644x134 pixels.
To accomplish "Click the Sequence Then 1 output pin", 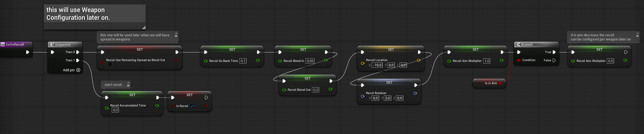I will coord(78,60).
